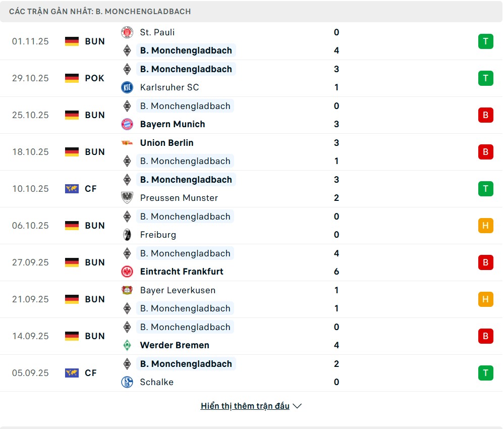The height and width of the screenshot is (429, 504).
Task: Click the Bayern Munich club logo
Action: point(127,124)
